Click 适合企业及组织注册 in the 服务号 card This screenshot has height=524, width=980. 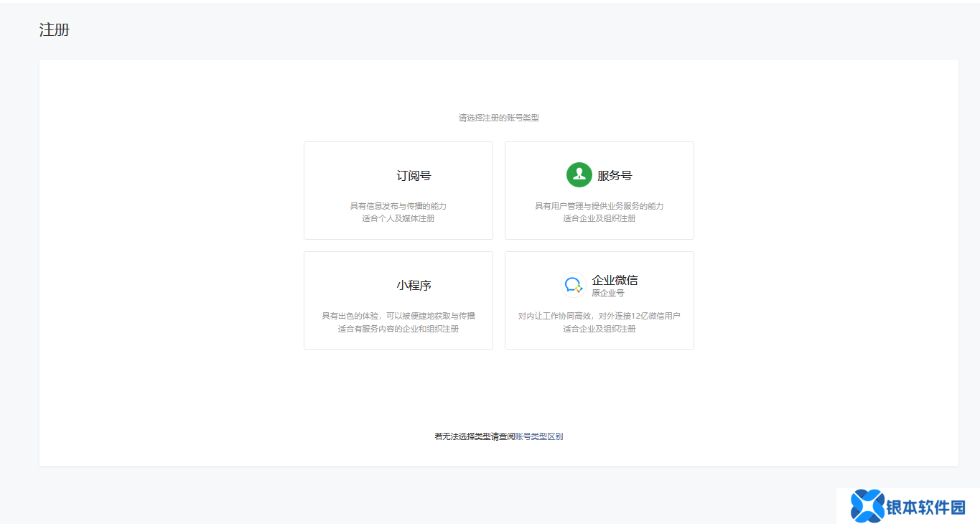(x=599, y=218)
